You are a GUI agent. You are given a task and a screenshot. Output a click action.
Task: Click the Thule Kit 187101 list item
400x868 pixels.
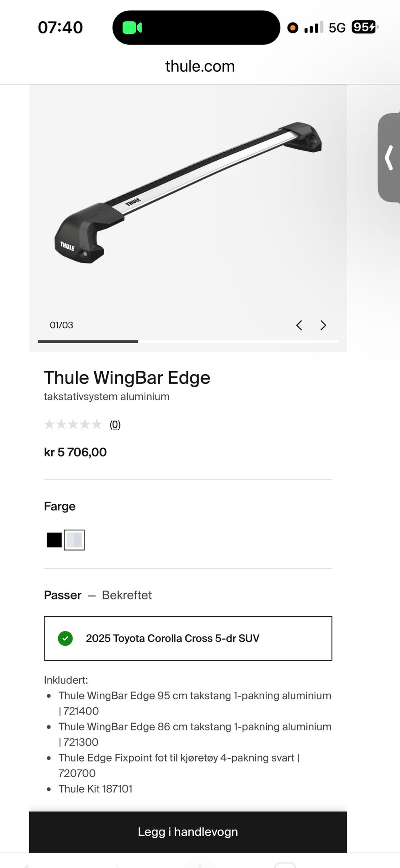pos(95,789)
